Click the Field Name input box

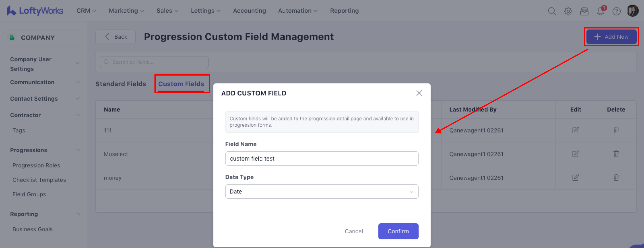[321, 159]
